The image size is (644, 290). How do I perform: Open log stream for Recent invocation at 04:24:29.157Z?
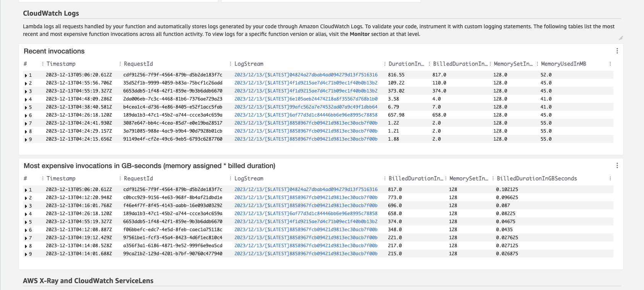click(306, 131)
